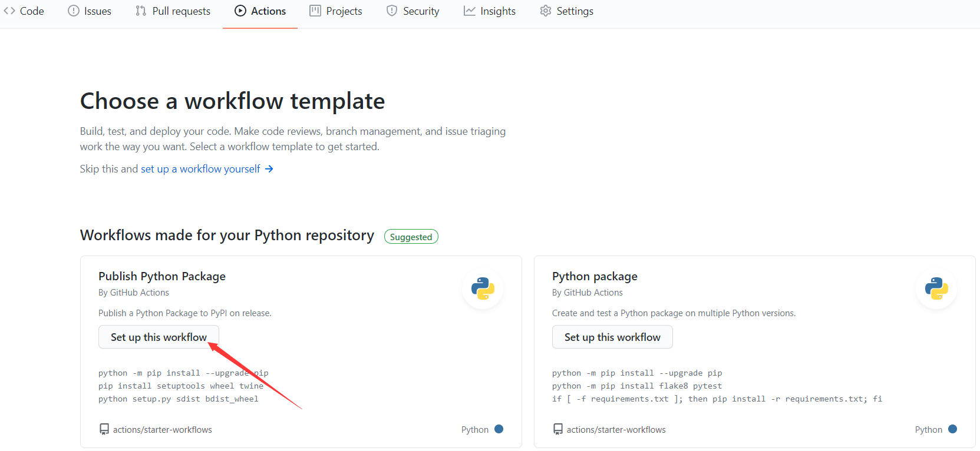Click Python language dot on Publish Python Package card
This screenshot has width=980, height=451.
[x=499, y=429]
